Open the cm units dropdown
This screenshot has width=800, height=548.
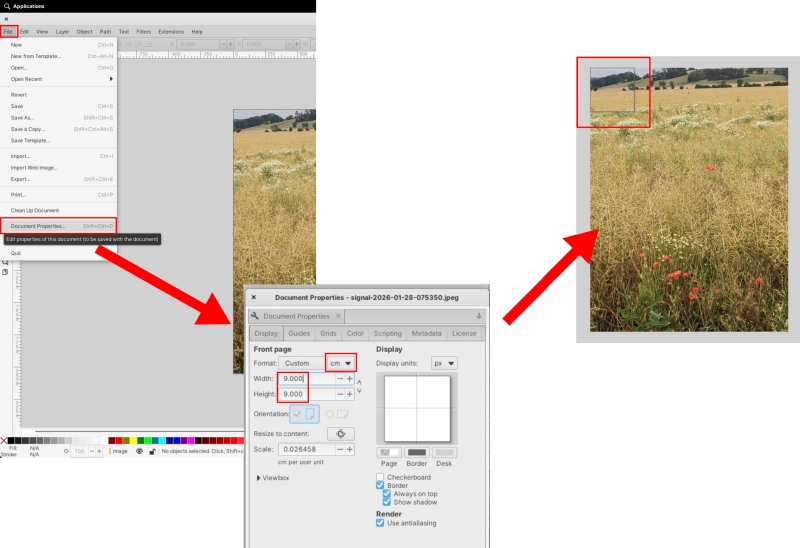[x=341, y=363]
